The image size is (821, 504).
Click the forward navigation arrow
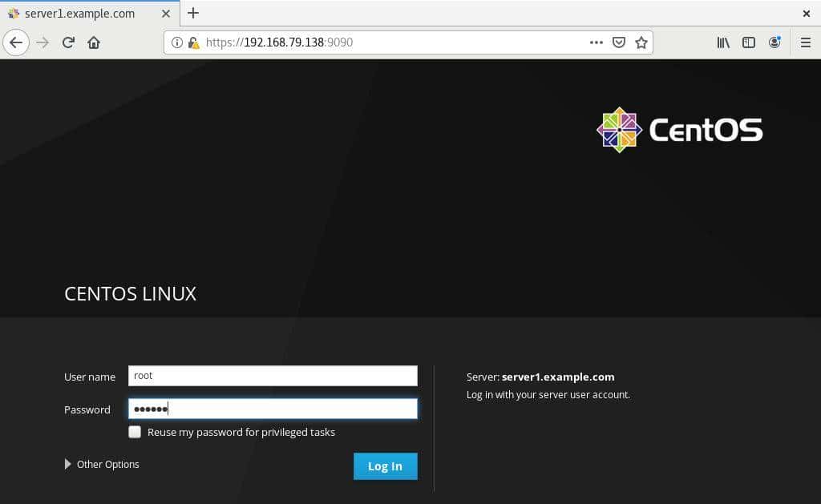coord(42,42)
